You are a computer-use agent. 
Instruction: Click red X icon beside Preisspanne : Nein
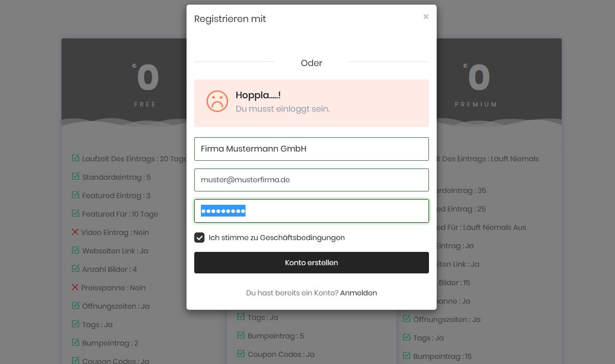(75, 287)
